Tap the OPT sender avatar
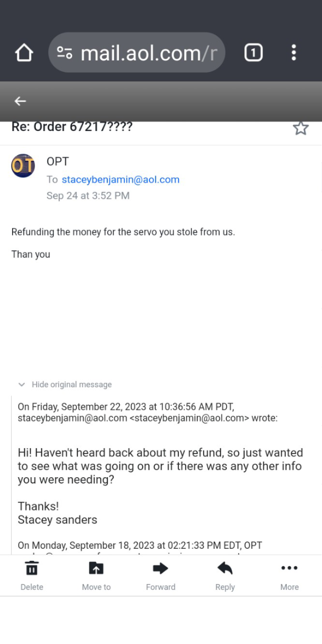Image resolution: width=322 pixels, height=644 pixels. coord(23,165)
